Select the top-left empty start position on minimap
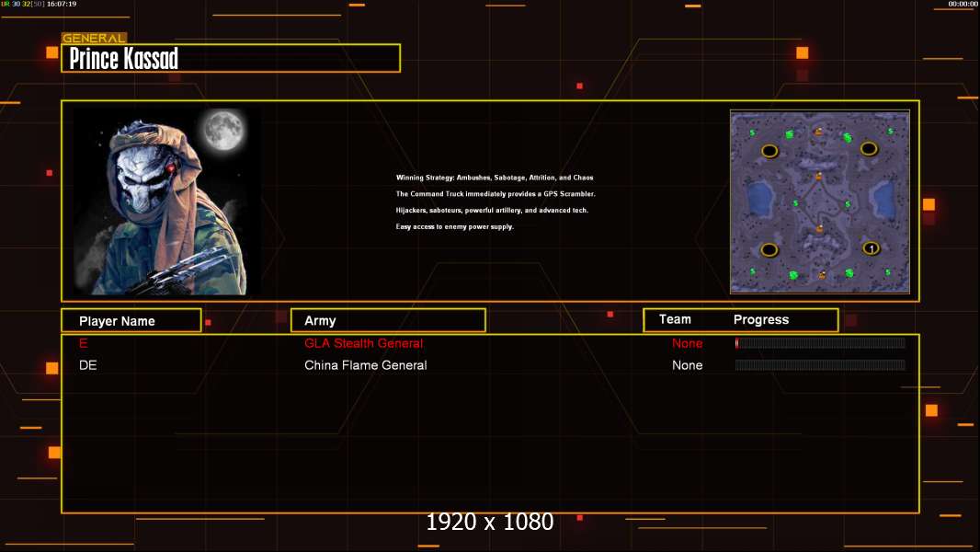The image size is (980, 552). coord(769,151)
